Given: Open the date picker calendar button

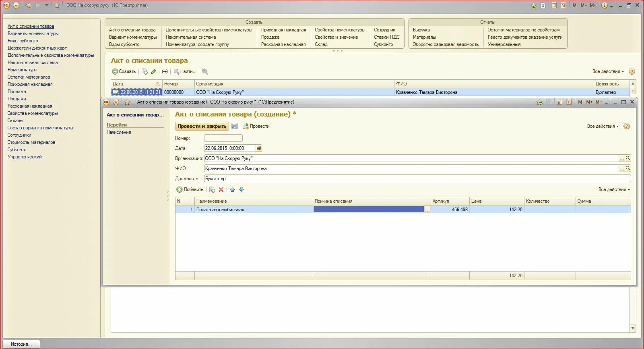Looking at the screenshot, I should (x=259, y=148).
